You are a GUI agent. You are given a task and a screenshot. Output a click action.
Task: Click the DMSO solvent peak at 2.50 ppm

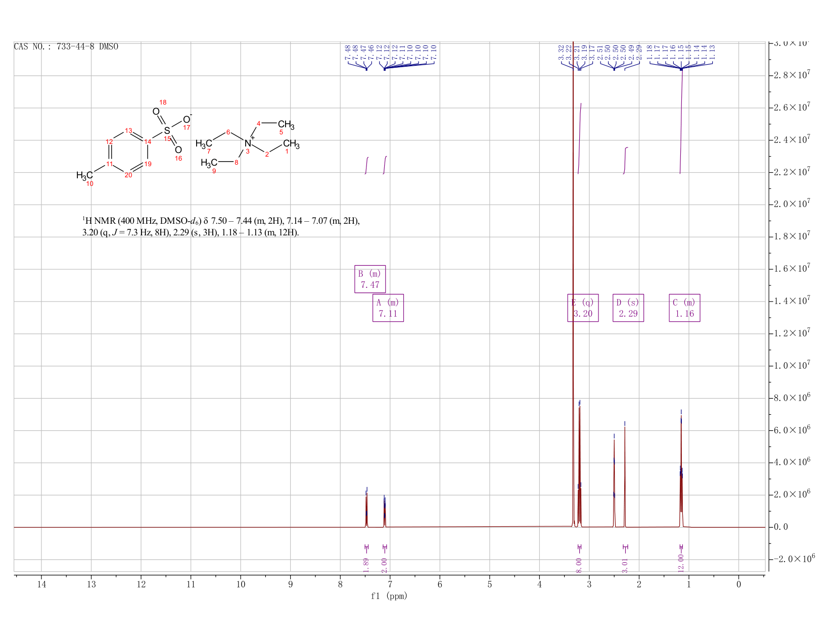click(x=614, y=482)
